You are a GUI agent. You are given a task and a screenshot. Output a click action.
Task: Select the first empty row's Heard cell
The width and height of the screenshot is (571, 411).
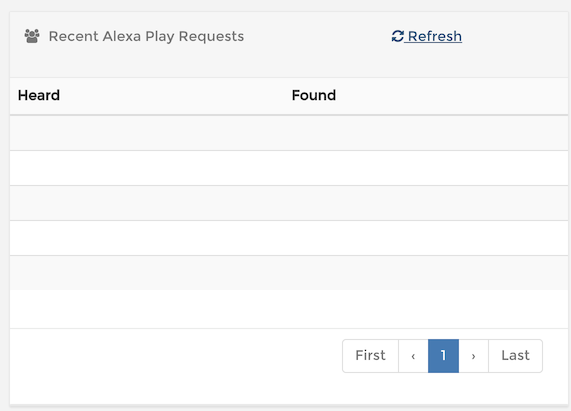coord(147,133)
